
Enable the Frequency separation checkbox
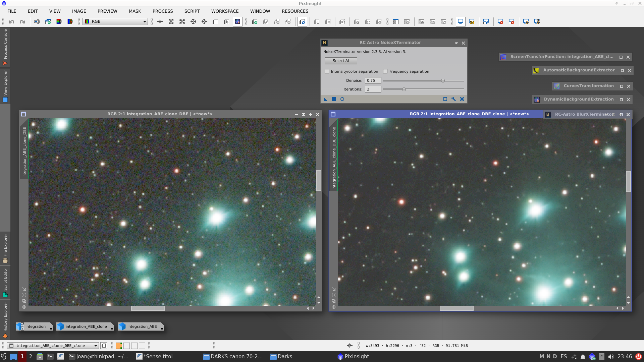pos(385,71)
